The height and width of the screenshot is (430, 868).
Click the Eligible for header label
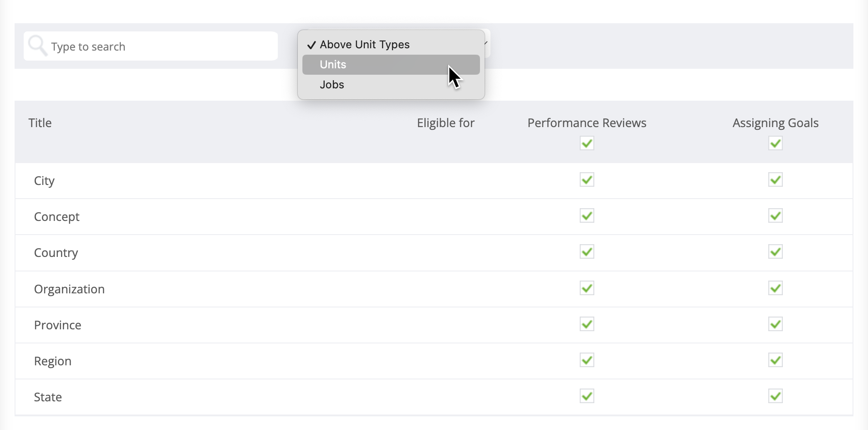(446, 123)
